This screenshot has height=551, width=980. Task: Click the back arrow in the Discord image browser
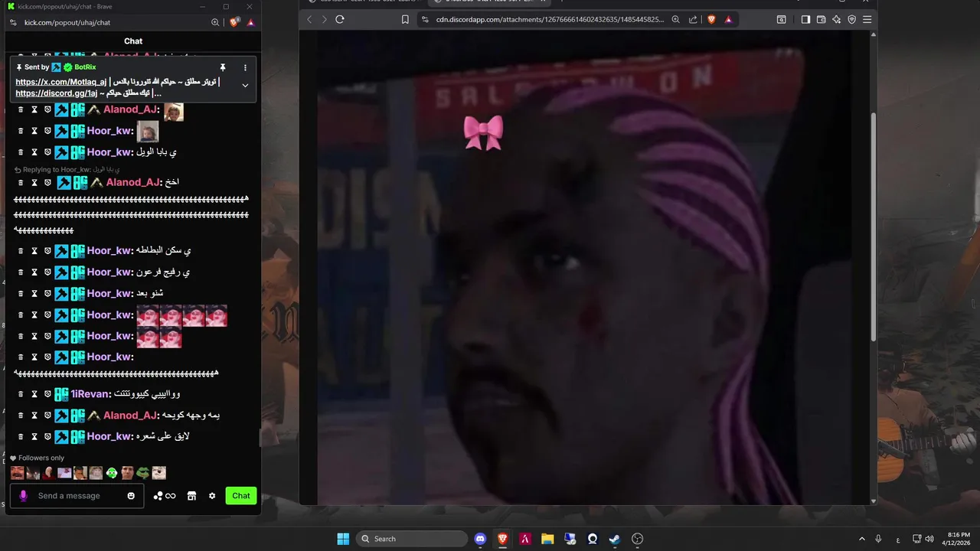pos(309,19)
